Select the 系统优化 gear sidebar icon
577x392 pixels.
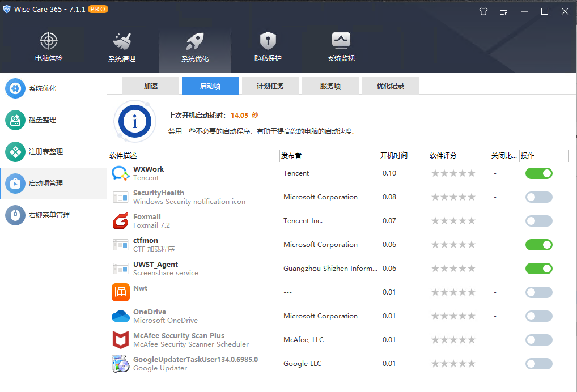(x=15, y=88)
